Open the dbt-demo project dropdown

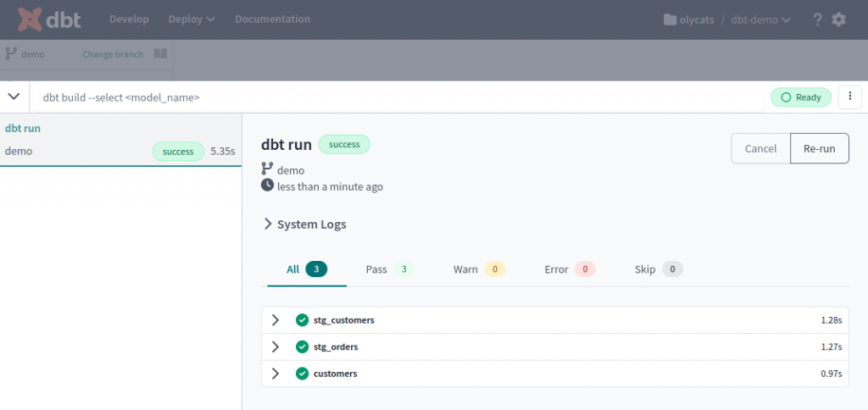[x=760, y=20]
